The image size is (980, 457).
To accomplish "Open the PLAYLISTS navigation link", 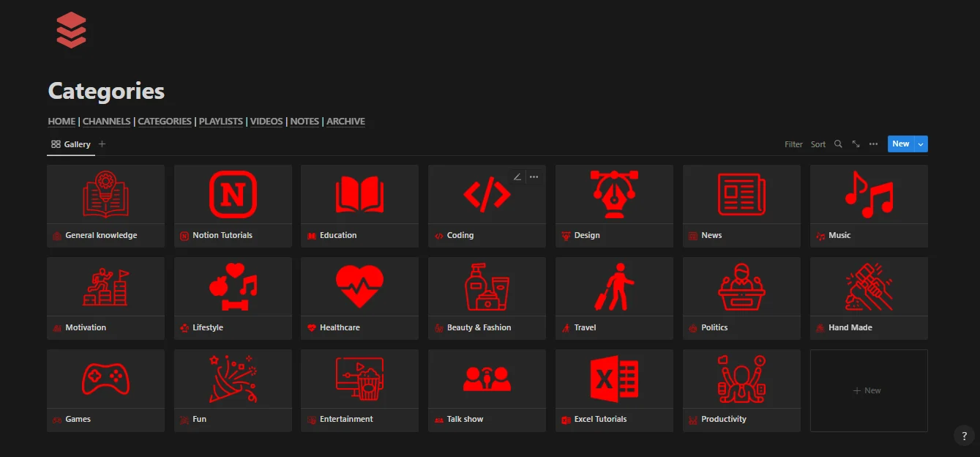I will coord(220,122).
